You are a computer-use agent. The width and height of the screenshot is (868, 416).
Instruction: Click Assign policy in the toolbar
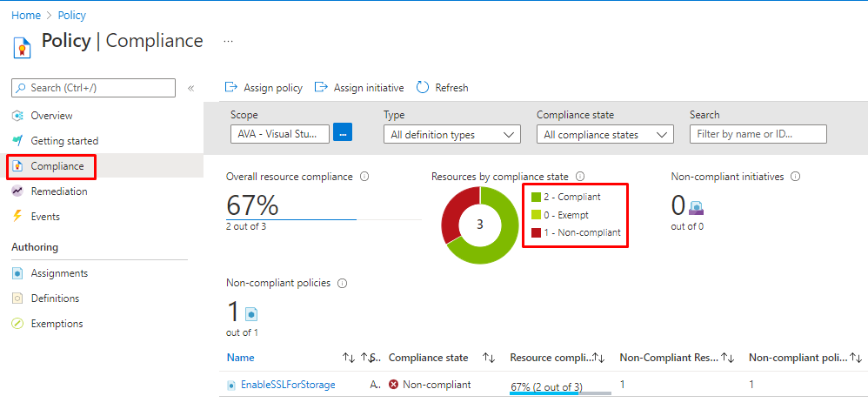point(264,88)
